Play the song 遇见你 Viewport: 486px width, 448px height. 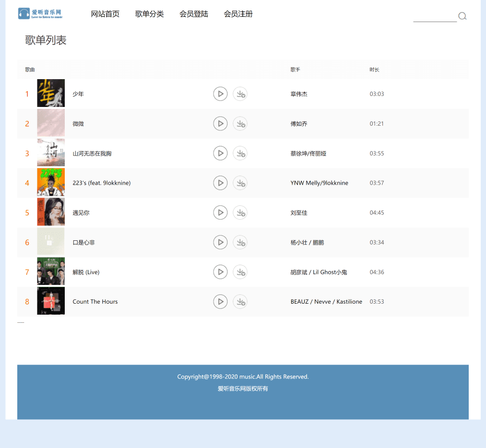pyautogui.click(x=220, y=212)
